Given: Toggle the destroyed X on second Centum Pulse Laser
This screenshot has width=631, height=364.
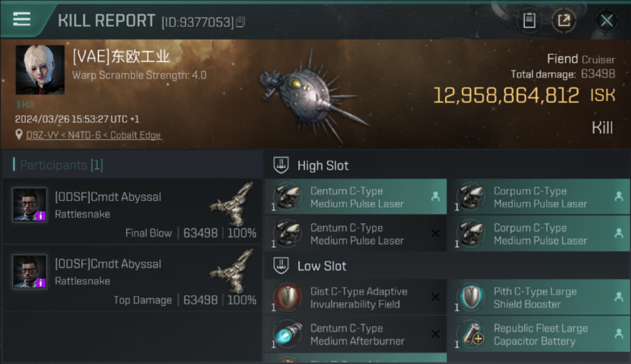Looking at the screenshot, I should pyautogui.click(x=435, y=233).
